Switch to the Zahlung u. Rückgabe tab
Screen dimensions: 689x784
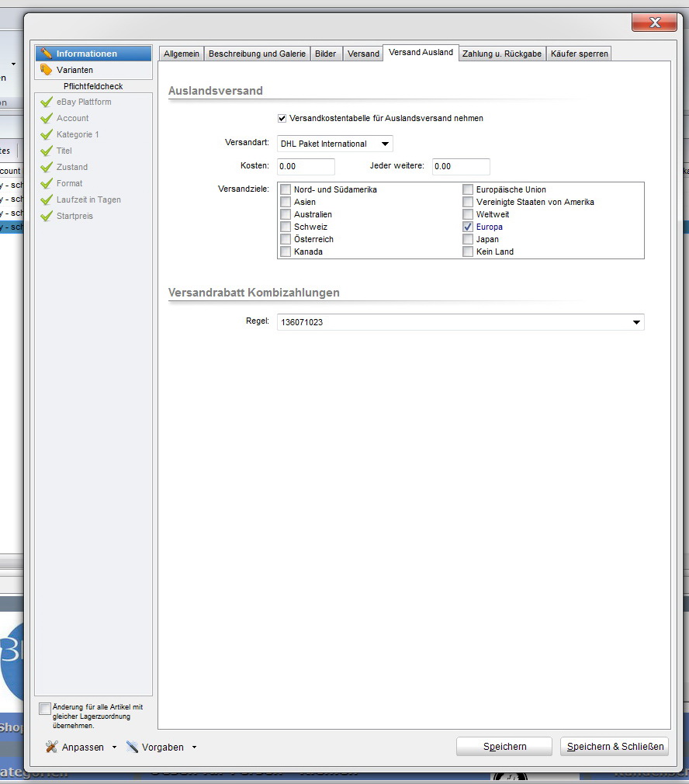(x=502, y=54)
